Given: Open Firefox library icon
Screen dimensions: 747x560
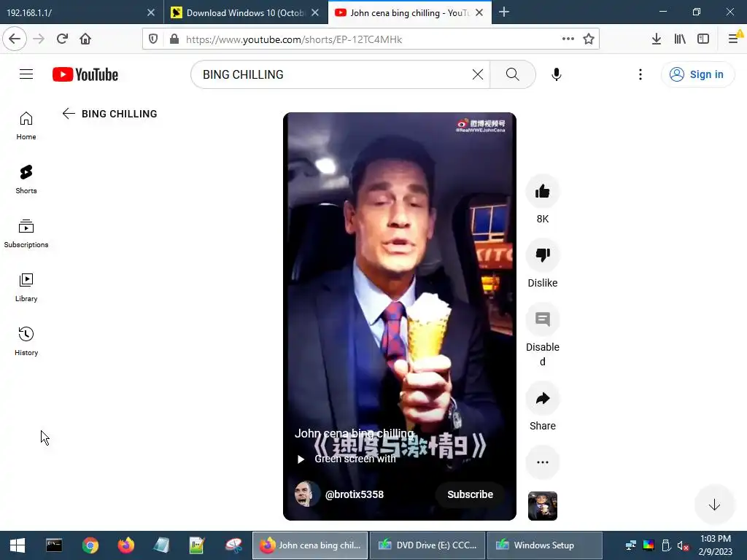Looking at the screenshot, I should point(680,39).
